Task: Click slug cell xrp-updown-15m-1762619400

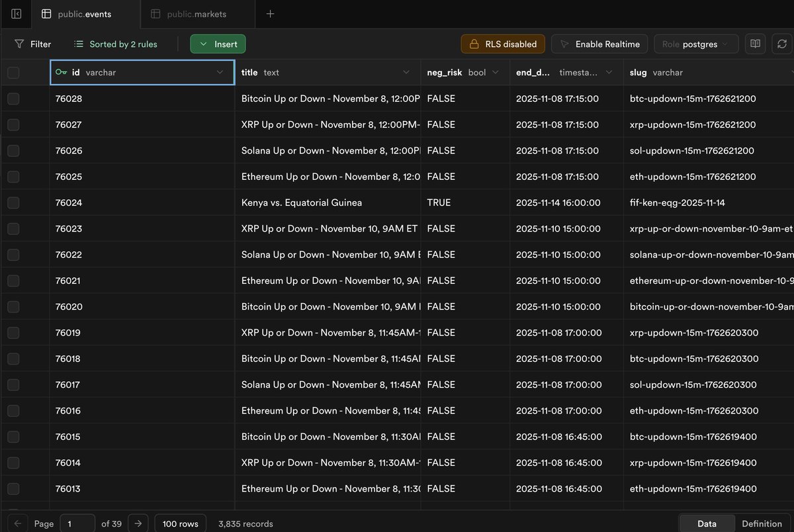Action: click(x=709, y=463)
